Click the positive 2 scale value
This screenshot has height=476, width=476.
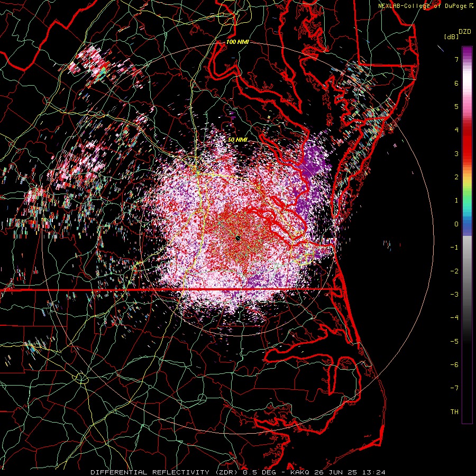click(x=456, y=177)
